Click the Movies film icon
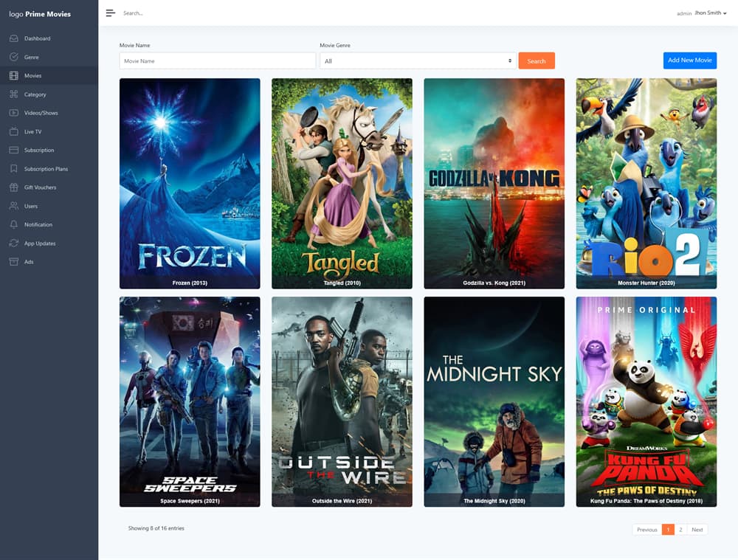The width and height of the screenshot is (738, 560). click(13, 75)
